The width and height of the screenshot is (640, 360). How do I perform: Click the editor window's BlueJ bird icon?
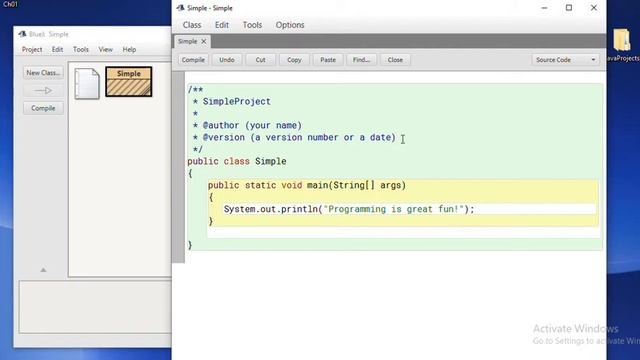180,8
